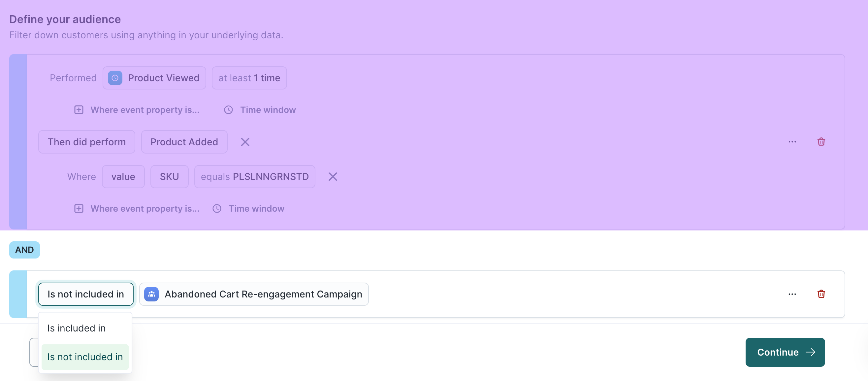This screenshot has width=868, height=381.
Task: Click the audience/users icon next to Abandoned Cart Campaign
Action: pyautogui.click(x=151, y=294)
